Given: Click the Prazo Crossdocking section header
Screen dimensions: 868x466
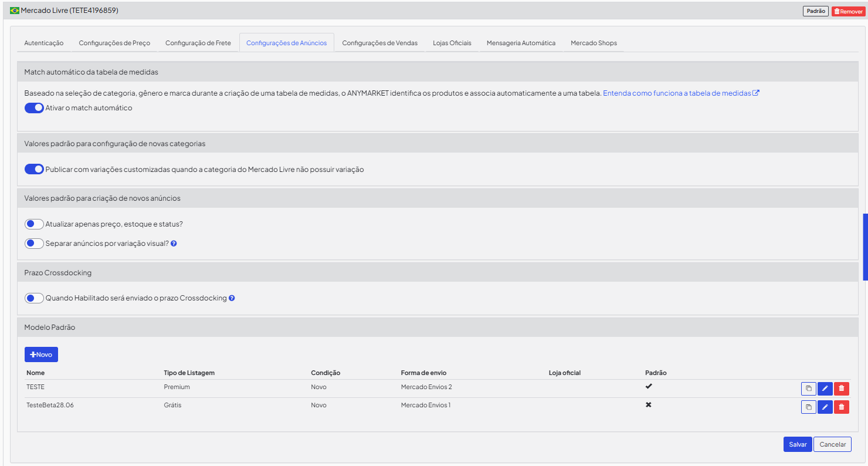Looking at the screenshot, I should [x=438, y=273].
